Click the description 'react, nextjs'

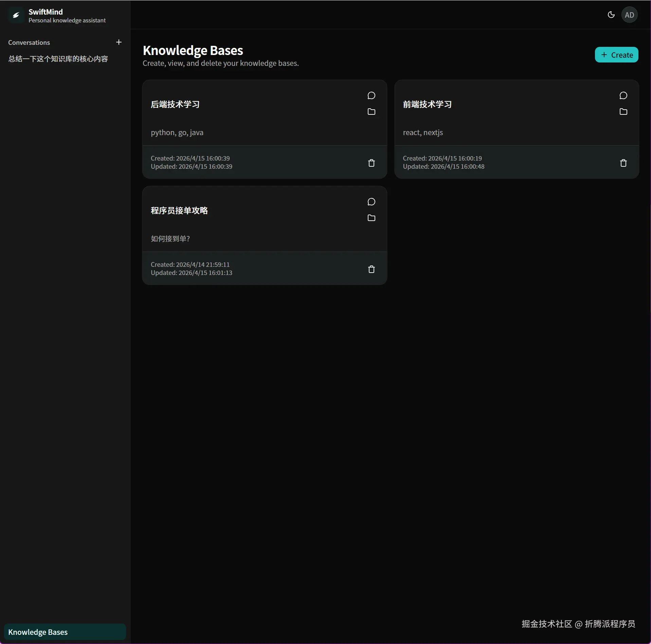pos(423,132)
